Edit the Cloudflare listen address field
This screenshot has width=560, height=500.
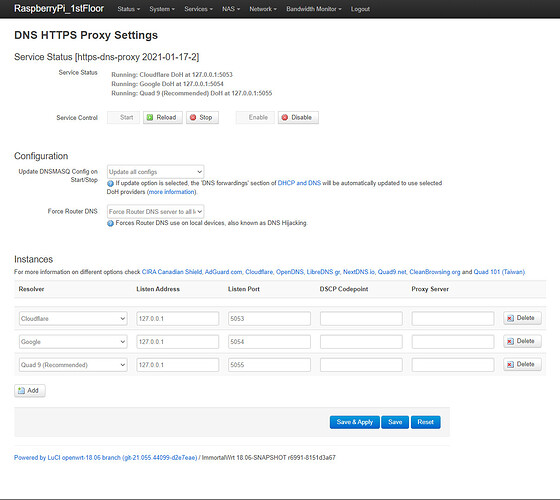(x=178, y=319)
